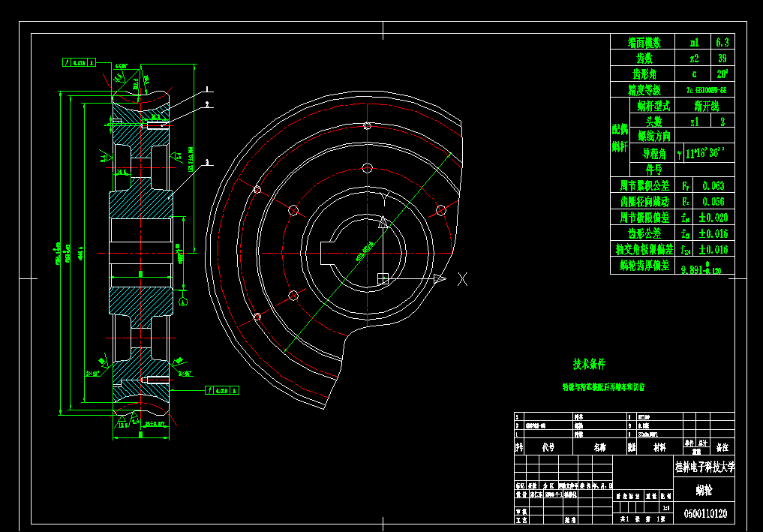Select the 螺线方向 label
Screen dimensions: 763x532
654,137
